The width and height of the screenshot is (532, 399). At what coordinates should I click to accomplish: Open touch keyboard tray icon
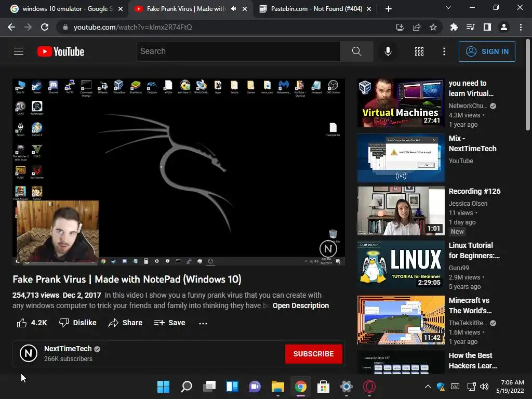pyautogui.click(x=455, y=387)
